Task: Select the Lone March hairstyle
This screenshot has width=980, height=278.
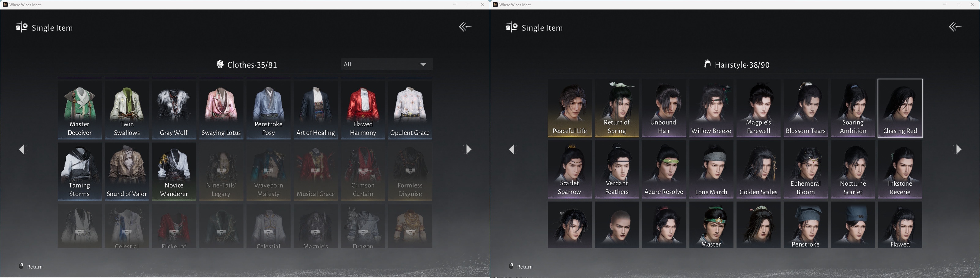Action: (711, 169)
